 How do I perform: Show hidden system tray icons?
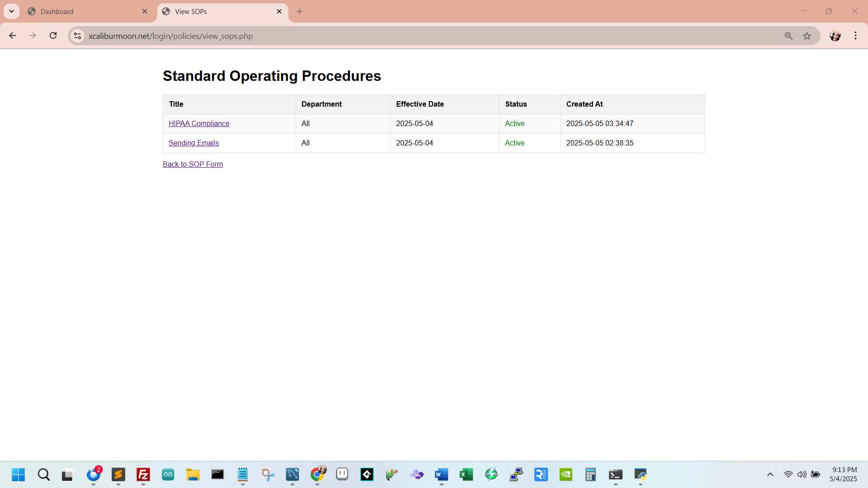pyautogui.click(x=770, y=474)
